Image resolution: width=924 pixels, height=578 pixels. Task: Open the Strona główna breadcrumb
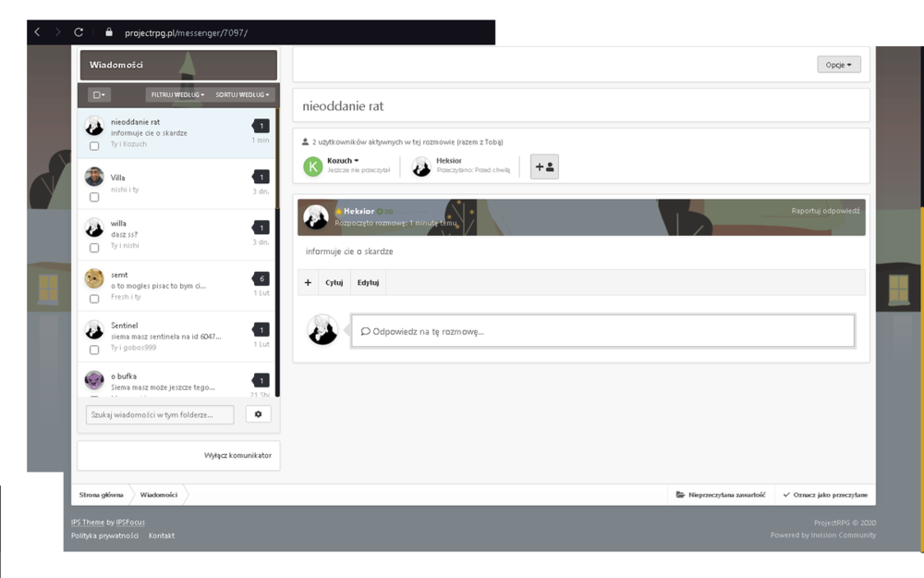click(x=102, y=495)
